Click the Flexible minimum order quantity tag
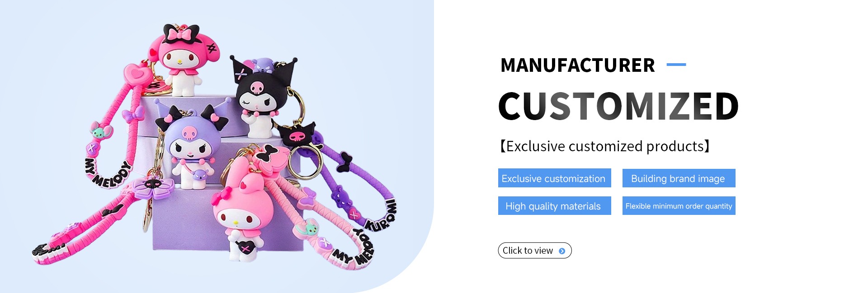 pos(679,206)
